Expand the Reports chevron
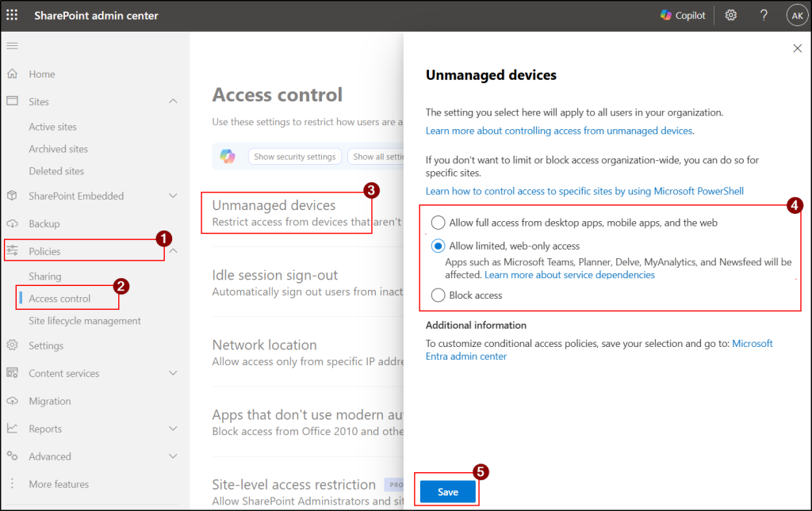 click(174, 429)
